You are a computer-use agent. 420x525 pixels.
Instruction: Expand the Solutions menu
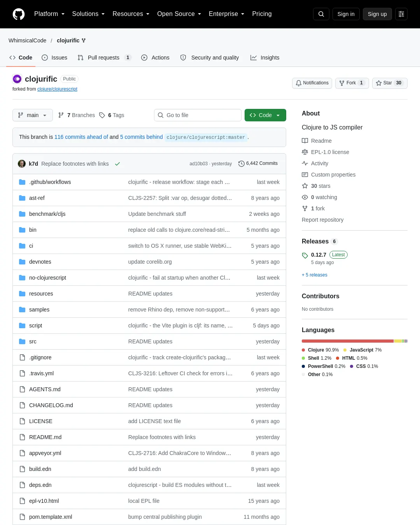[x=88, y=14]
